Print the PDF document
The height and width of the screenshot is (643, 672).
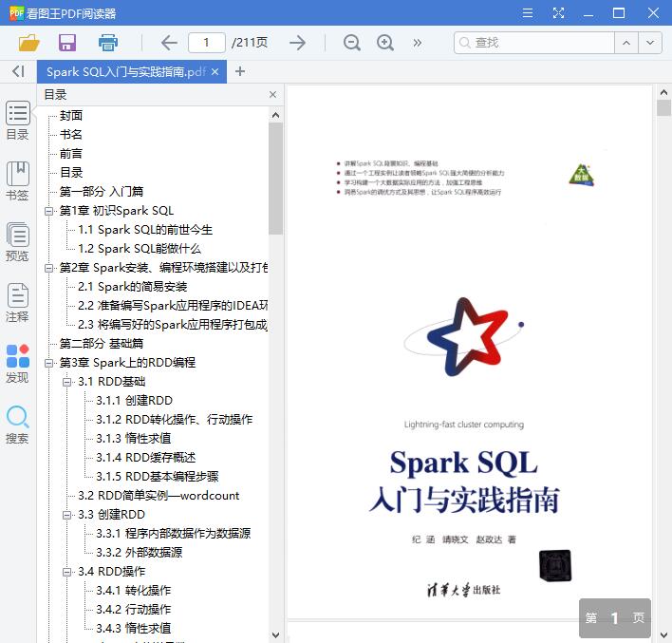pyautogui.click(x=107, y=43)
